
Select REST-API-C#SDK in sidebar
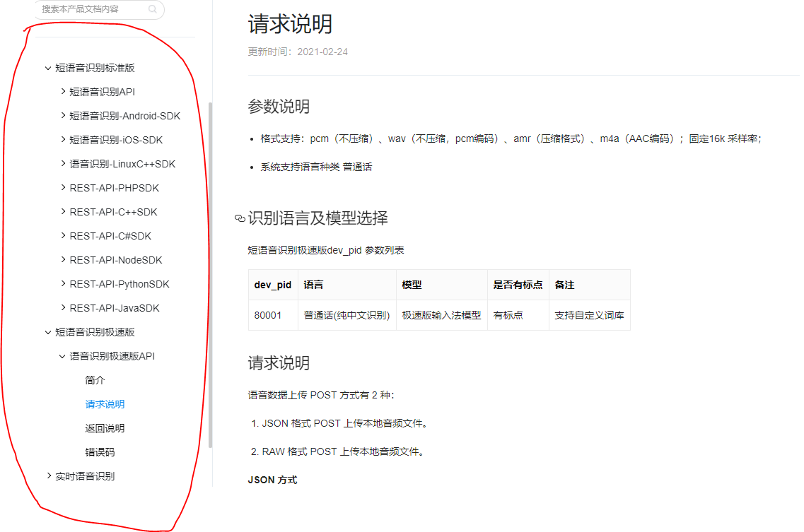coord(110,236)
